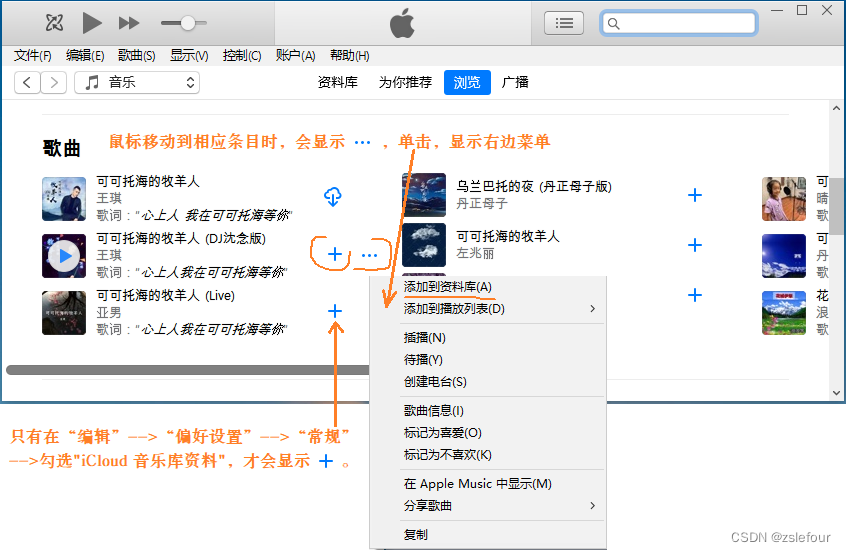Open the girl singer thumbnail in the right column
Viewport: 846px width, 552px height.
click(x=784, y=199)
